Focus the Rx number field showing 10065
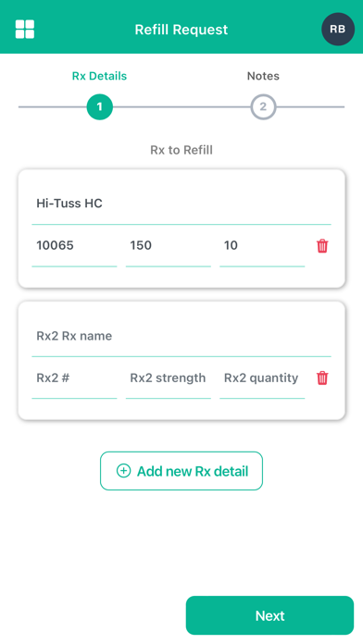The image size is (363, 644). click(x=74, y=246)
